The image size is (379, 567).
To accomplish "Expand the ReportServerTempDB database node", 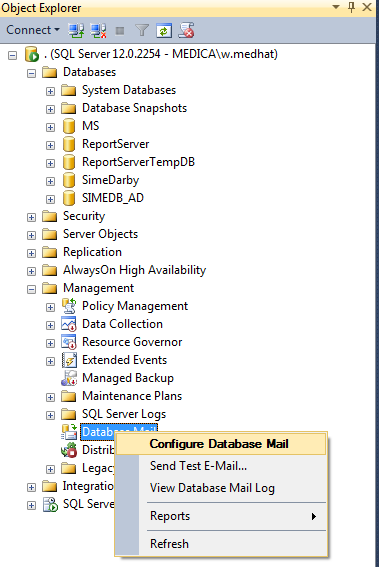I will tap(50, 163).
